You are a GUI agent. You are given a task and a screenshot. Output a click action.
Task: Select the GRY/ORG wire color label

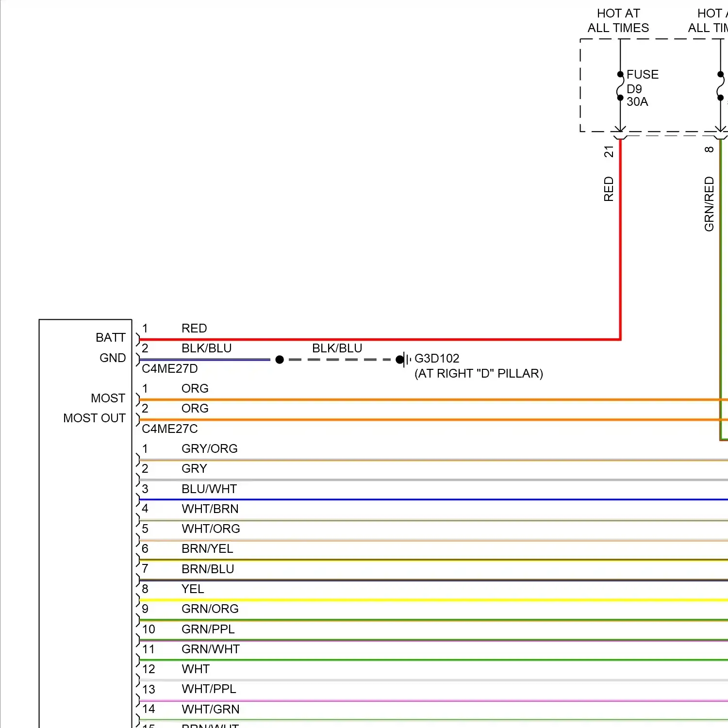tap(210, 448)
